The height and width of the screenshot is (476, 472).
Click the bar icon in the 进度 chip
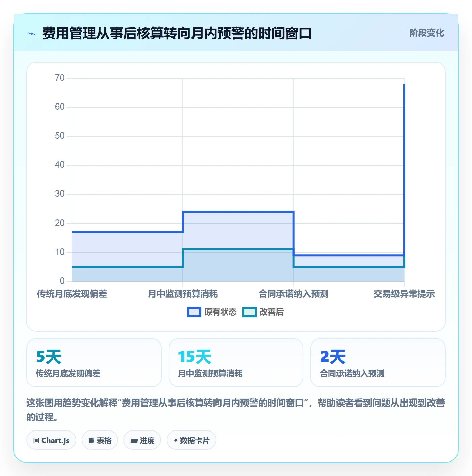(x=134, y=441)
